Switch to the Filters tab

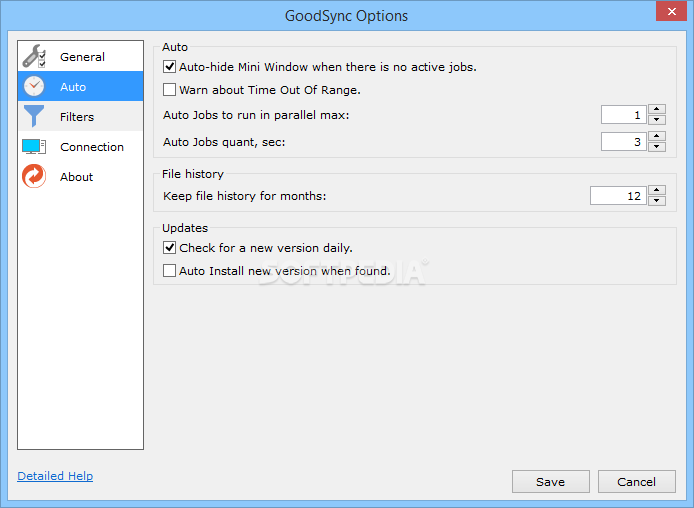tap(81, 116)
